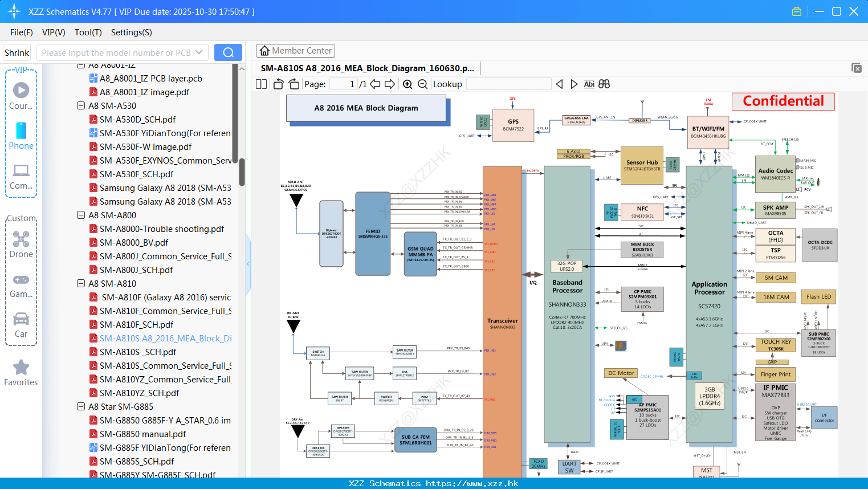Click the page number input box
Screen dimensions: 868x489
[x=344, y=84]
